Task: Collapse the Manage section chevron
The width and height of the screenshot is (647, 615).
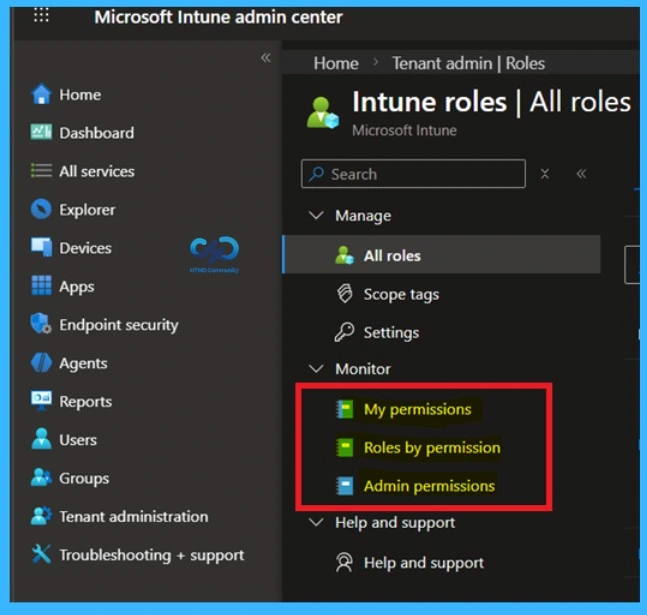Action: point(316,215)
